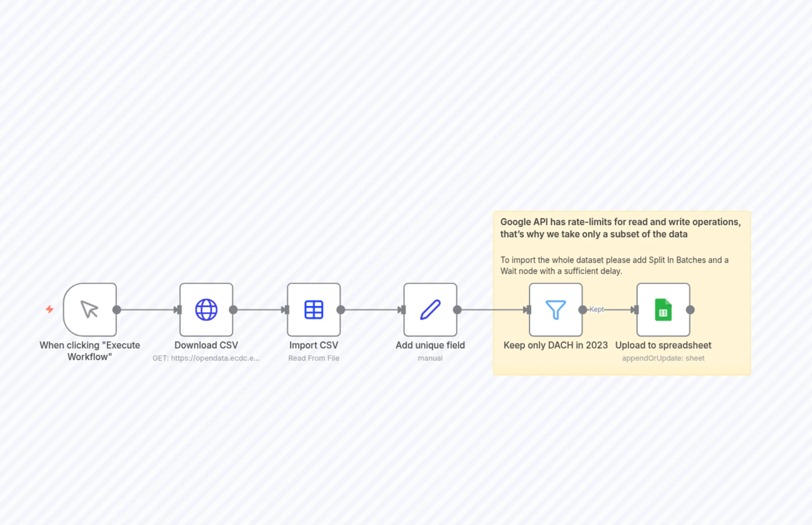Select the pencil icon on Add unique field
The height and width of the screenshot is (525, 812).
[430, 309]
